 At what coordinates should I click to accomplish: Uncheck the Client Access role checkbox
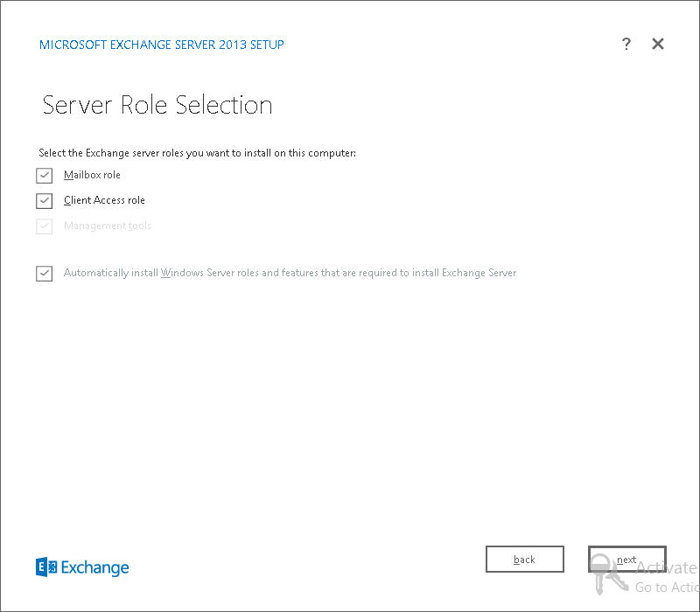point(45,201)
